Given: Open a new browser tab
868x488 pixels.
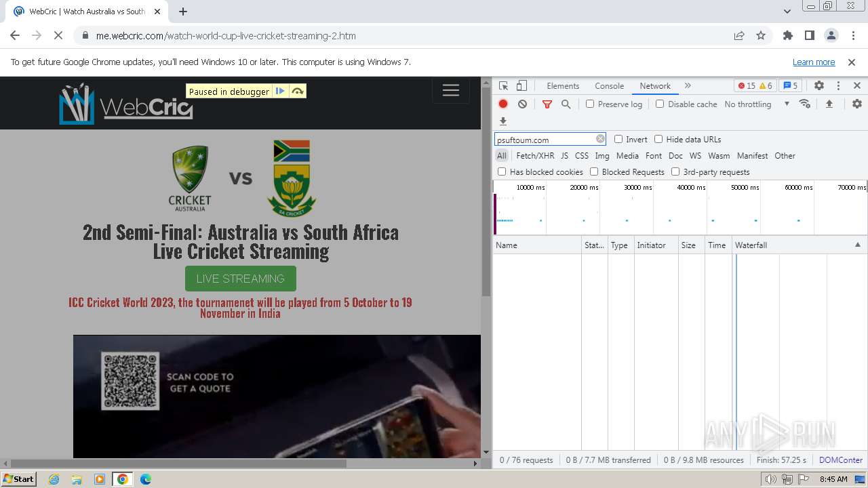Looking at the screenshot, I should [183, 12].
